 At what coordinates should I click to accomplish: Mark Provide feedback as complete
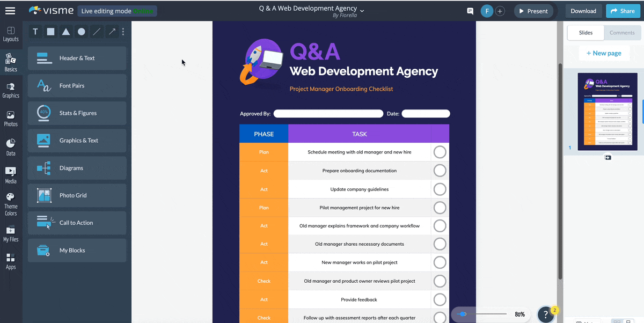click(x=440, y=299)
